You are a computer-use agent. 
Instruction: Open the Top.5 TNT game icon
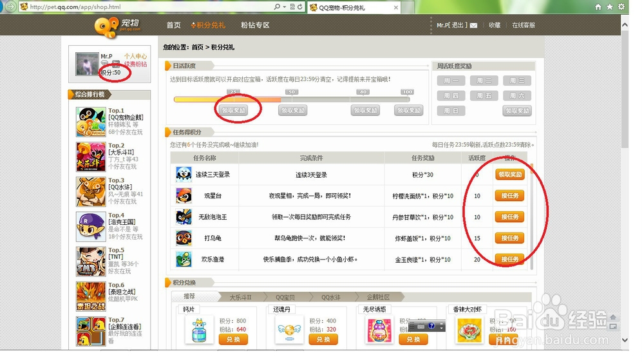pos(91,262)
